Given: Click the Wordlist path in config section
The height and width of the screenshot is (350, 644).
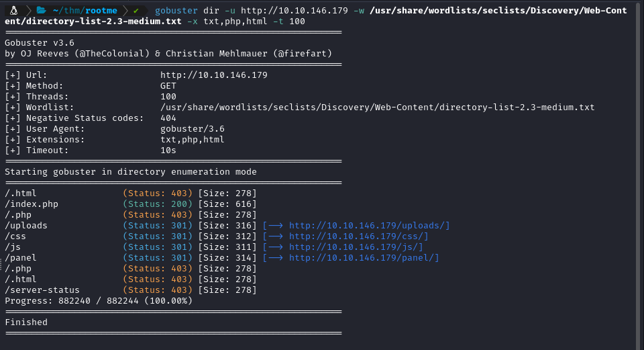Looking at the screenshot, I should click(378, 107).
